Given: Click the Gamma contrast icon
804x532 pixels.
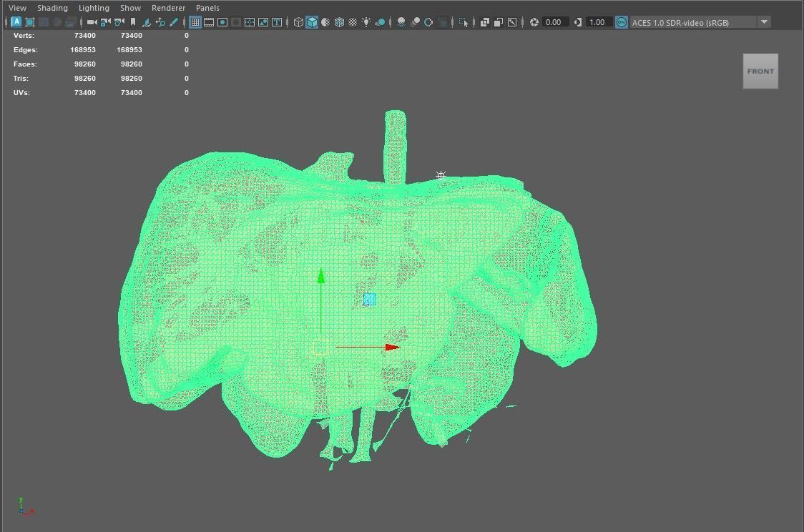Looking at the screenshot, I should (578, 22).
